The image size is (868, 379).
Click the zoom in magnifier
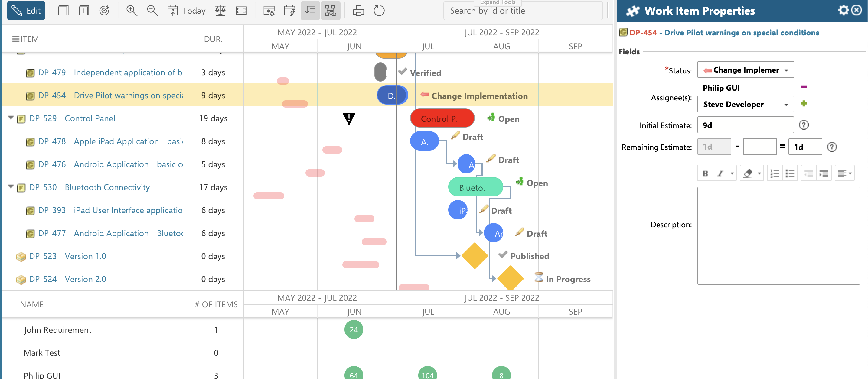[132, 11]
